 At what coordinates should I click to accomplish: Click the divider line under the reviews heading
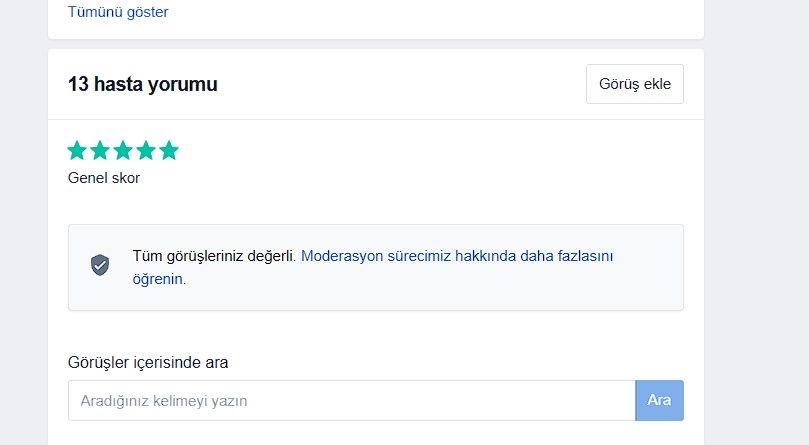click(376, 120)
